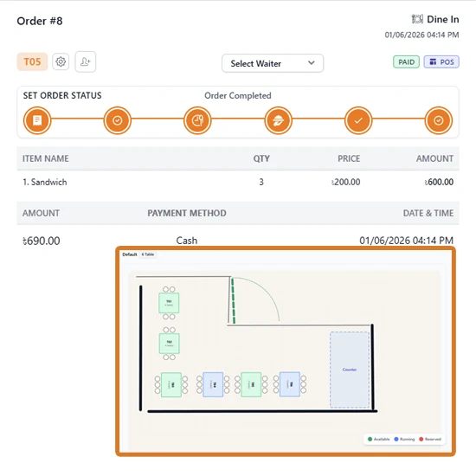This screenshot has width=476, height=476.
Task: Click the Counter area in floor plan
Action: 350,370
